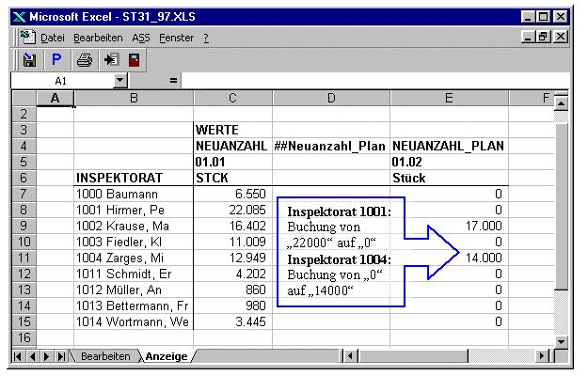The width and height of the screenshot is (588, 376).
Task: Select cell containing 1004 Zarges, Mi
Action: (134, 258)
